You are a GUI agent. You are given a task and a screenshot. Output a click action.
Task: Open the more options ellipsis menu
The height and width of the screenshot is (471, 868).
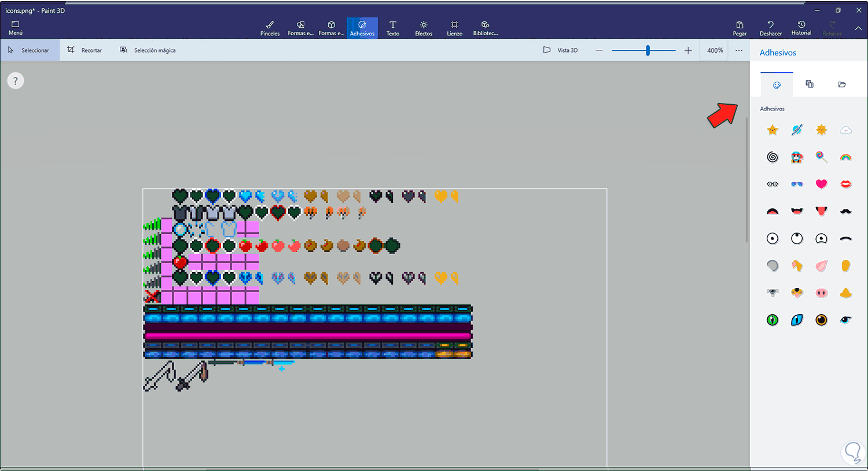coord(739,50)
